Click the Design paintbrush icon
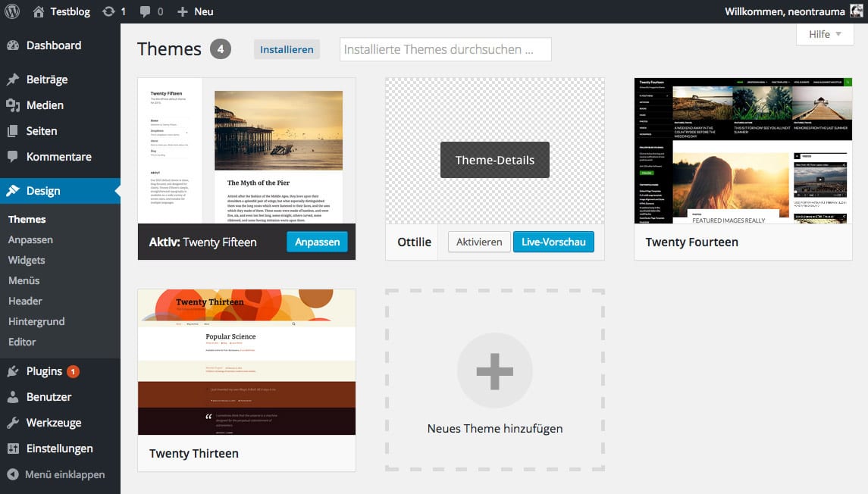The width and height of the screenshot is (868, 494). point(13,191)
